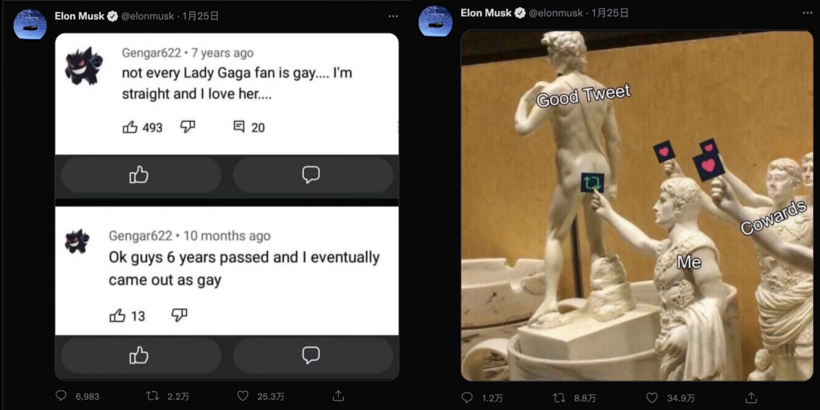
Task: Click the retweet icon showing 2.2万
Action: click(x=152, y=397)
